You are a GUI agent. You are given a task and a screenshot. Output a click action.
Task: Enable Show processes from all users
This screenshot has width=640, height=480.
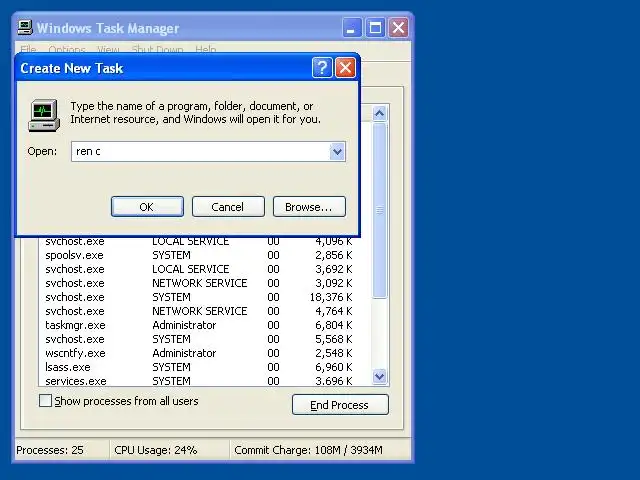click(45, 401)
